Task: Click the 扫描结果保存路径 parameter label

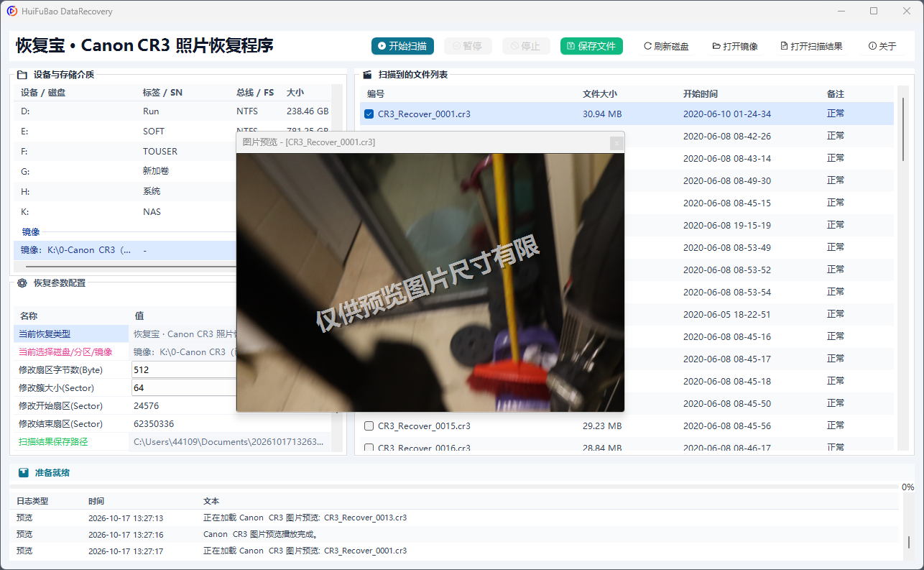Action: click(x=53, y=441)
